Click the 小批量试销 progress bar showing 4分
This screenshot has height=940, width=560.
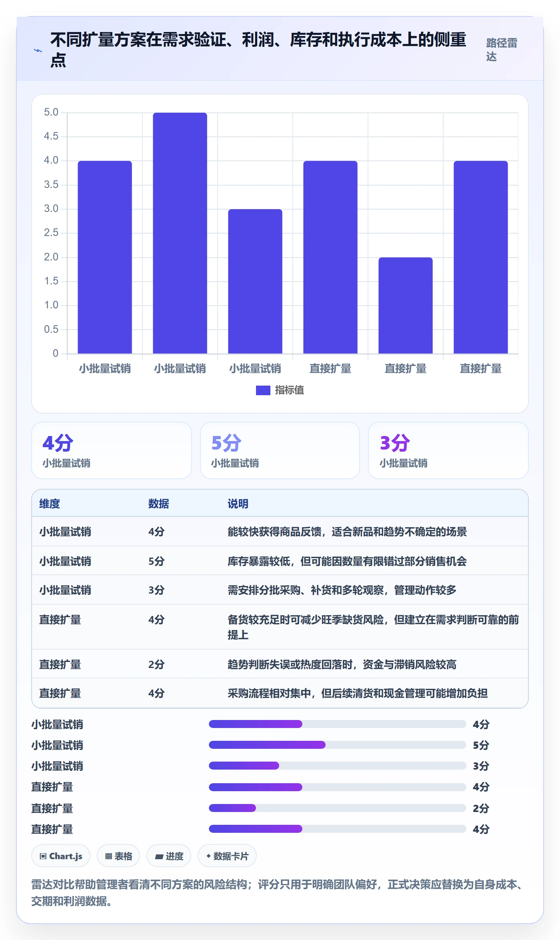pyautogui.click(x=338, y=724)
